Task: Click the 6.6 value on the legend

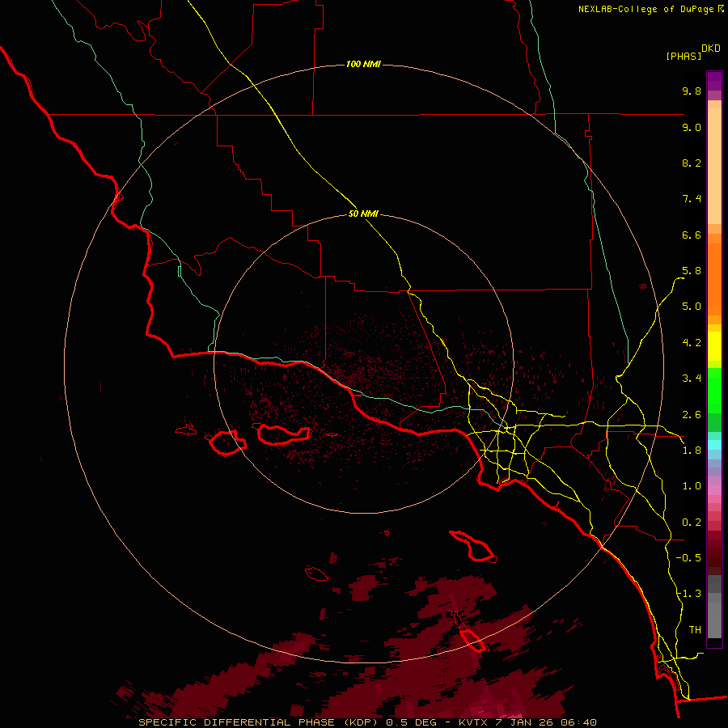Action: pyautogui.click(x=692, y=235)
